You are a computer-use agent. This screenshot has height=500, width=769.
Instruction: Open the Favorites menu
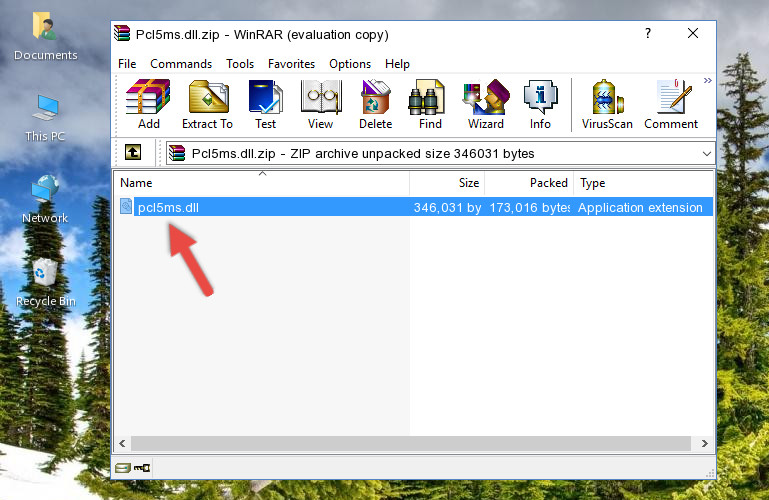click(291, 64)
